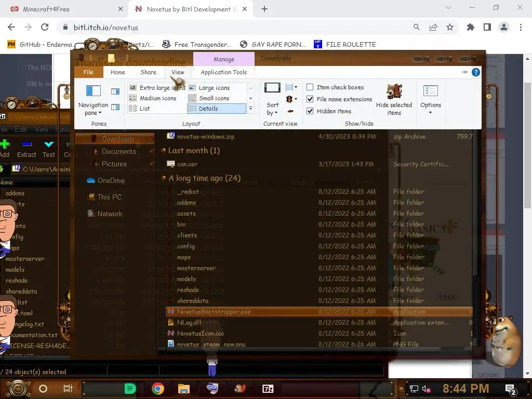Viewport: 532px width, 399px height.
Task: Open the Hide selected items button label
Action: 394,109
